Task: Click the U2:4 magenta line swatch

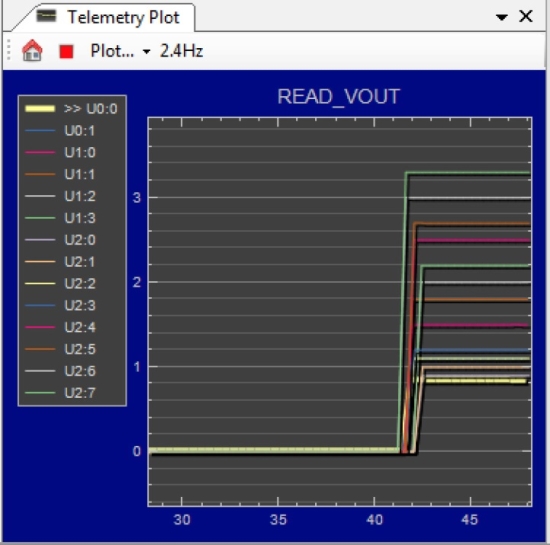Action: (40, 327)
